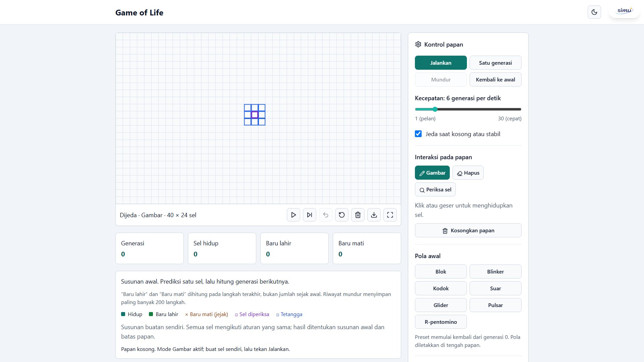
Task: Click Kosongkan papan button
Action: 468,230
